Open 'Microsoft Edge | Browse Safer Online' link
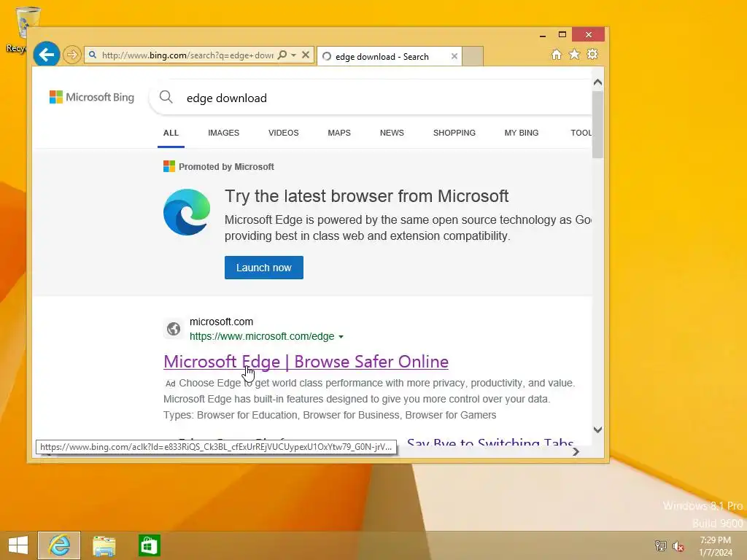The width and height of the screenshot is (747, 560). coord(306,362)
